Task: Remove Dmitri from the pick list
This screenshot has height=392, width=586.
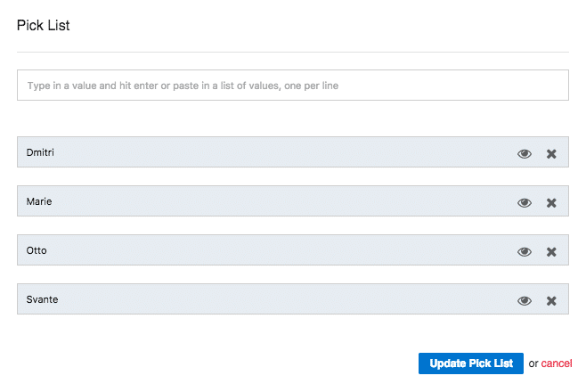Action: pyautogui.click(x=551, y=153)
